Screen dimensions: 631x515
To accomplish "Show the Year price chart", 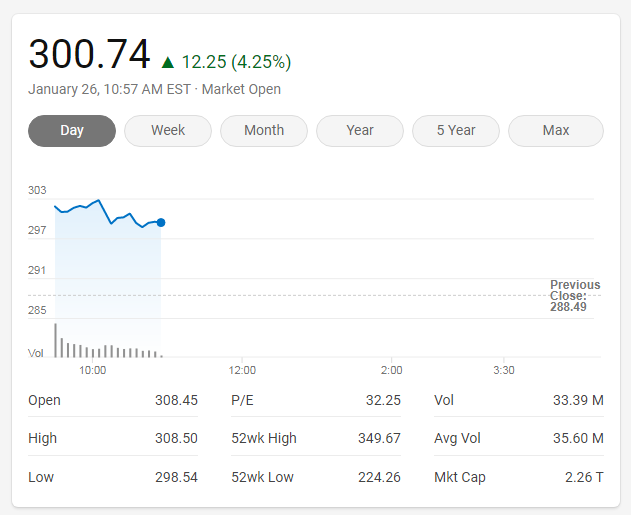I will click(x=360, y=131).
